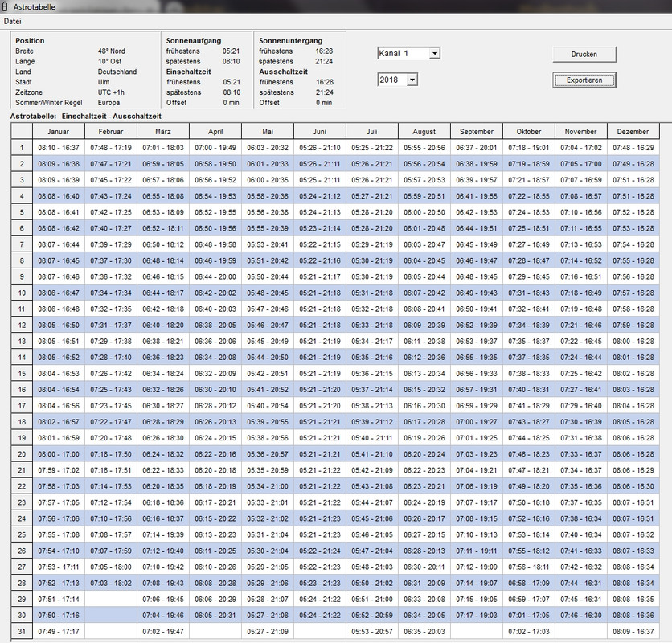Click cell 05:53 - 20:57 in Juli
672x643 pixels.
tap(372, 632)
